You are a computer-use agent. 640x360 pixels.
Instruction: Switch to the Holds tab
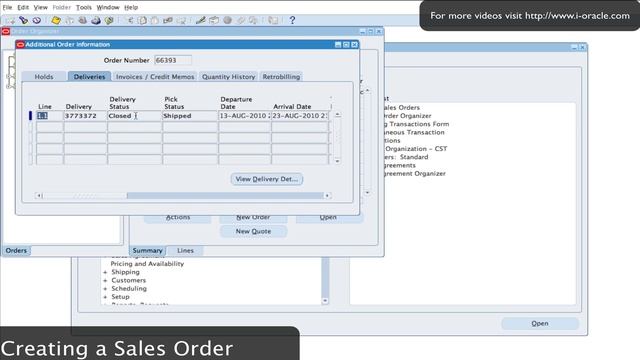point(44,76)
